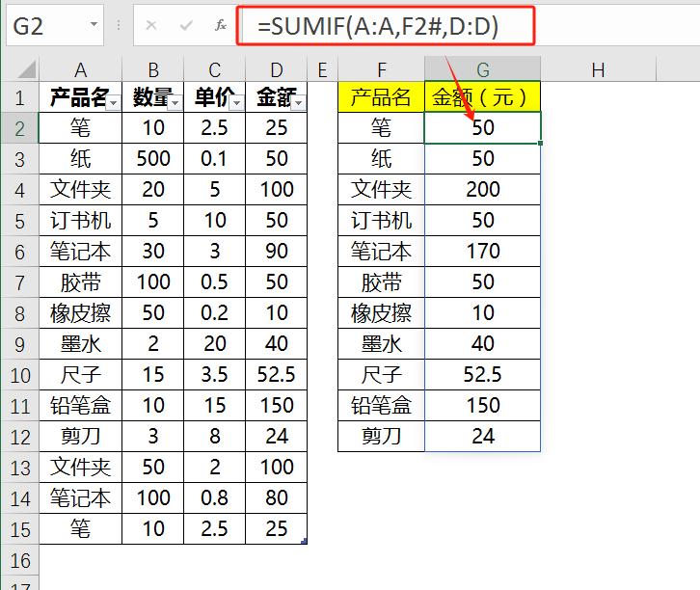Select cell F6 containing 笔记本

point(381,252)
